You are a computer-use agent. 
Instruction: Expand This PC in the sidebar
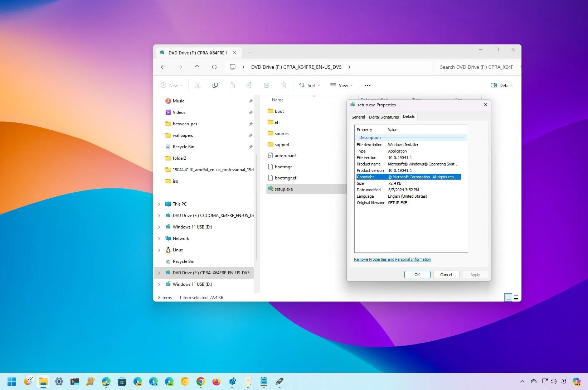(159, 204)
